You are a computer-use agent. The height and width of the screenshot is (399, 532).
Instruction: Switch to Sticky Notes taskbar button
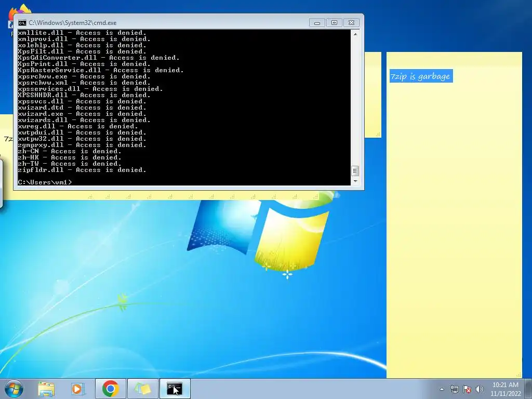[142, 389]
